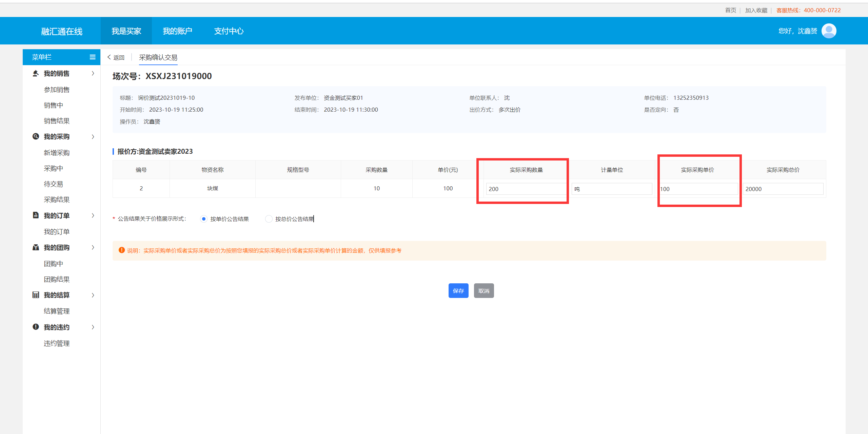Switch to the 采购确认交易 tab

tap(158, 57)
